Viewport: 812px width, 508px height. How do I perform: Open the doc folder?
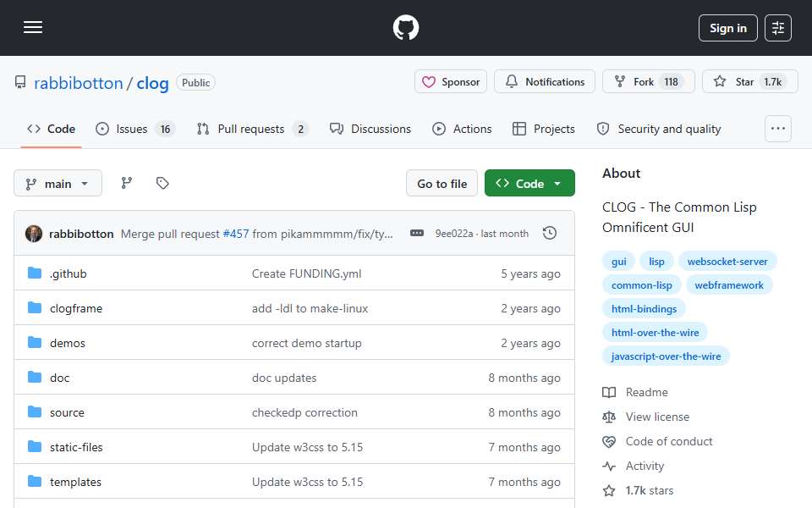59,378
